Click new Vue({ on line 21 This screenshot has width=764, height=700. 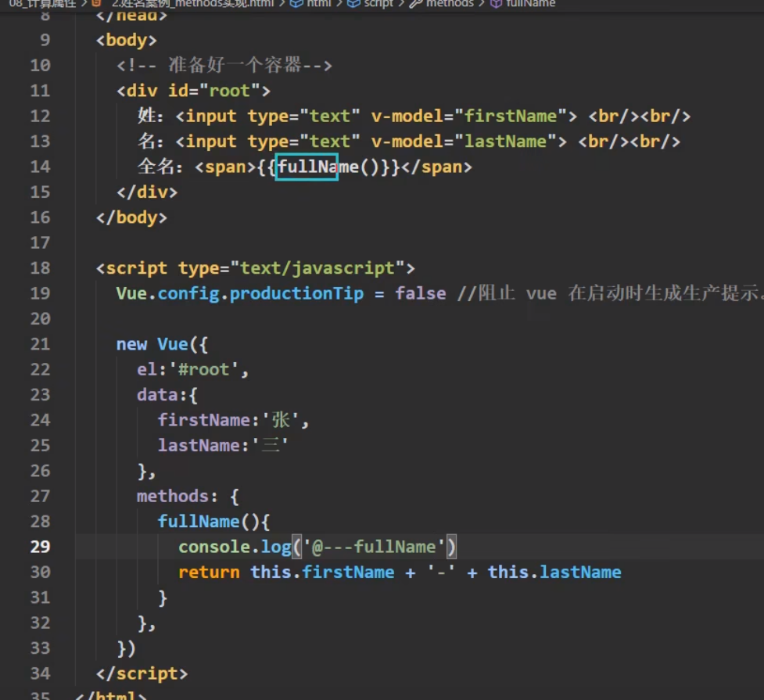tap(162, 344)
